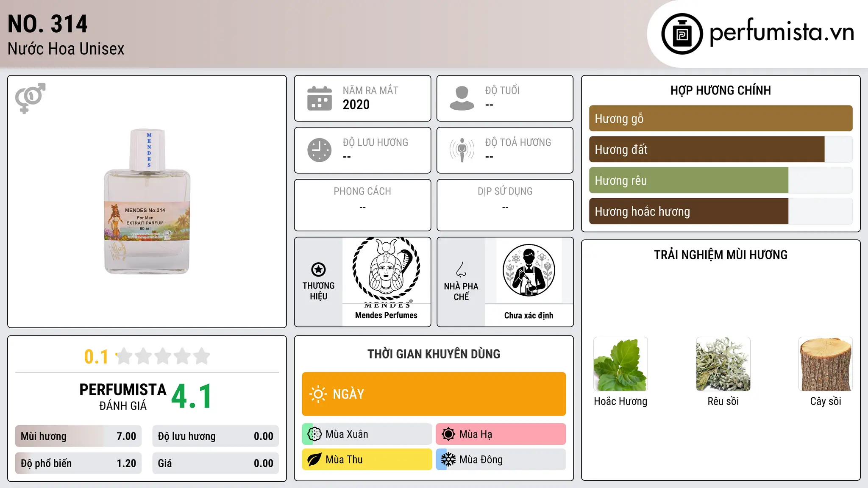
Task: Open the Mendes No.314 bottle image
Action: pyautogui.click(x=147, y=201)
